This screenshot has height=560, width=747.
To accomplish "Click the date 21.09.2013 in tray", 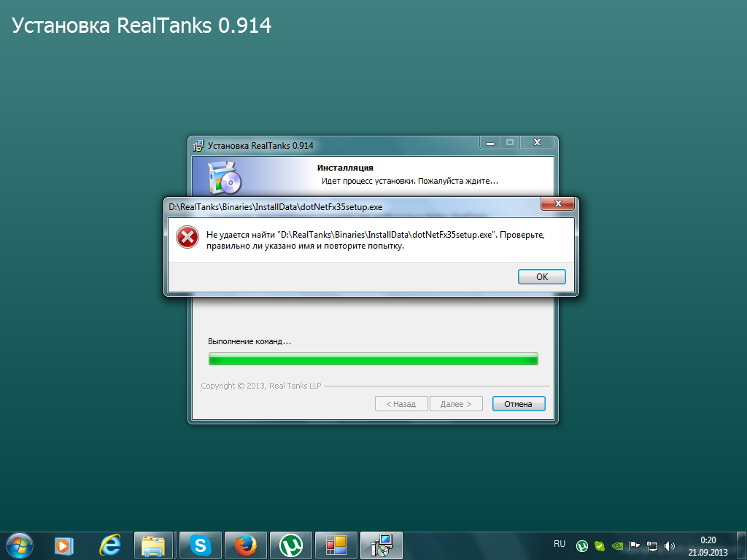I will 708,553.
